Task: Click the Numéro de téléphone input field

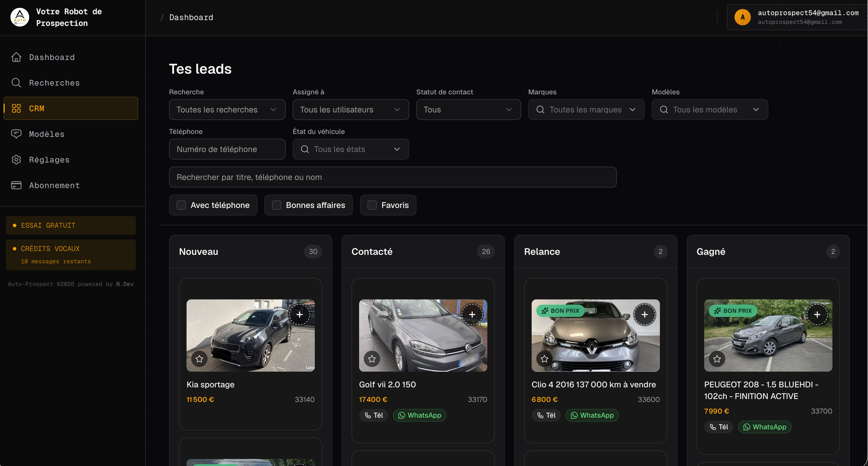Action: [x=227, y=149]
